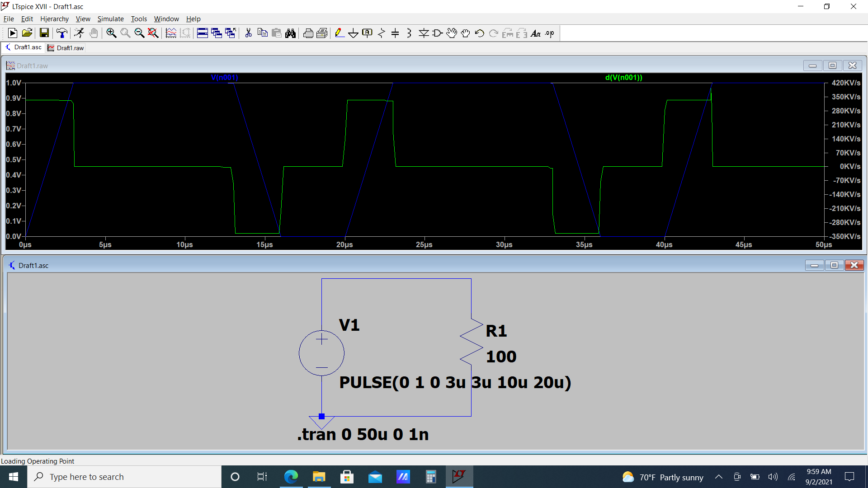Open the View menu
Image resolution: width=868 pixels, height=488 pixels.
pyautogui.click(x=83, y=19)
